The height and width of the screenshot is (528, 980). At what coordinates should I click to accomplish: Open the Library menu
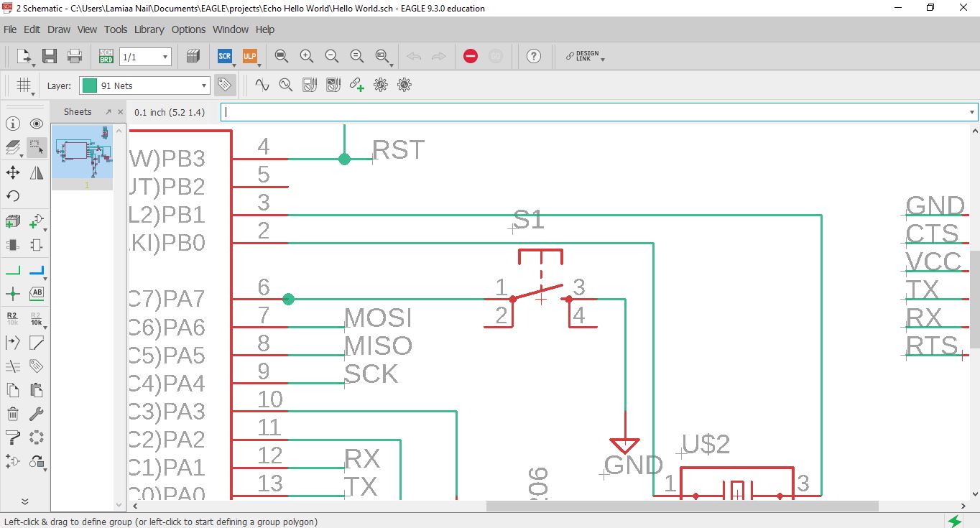pyautogui.click(x=149, y=29)
